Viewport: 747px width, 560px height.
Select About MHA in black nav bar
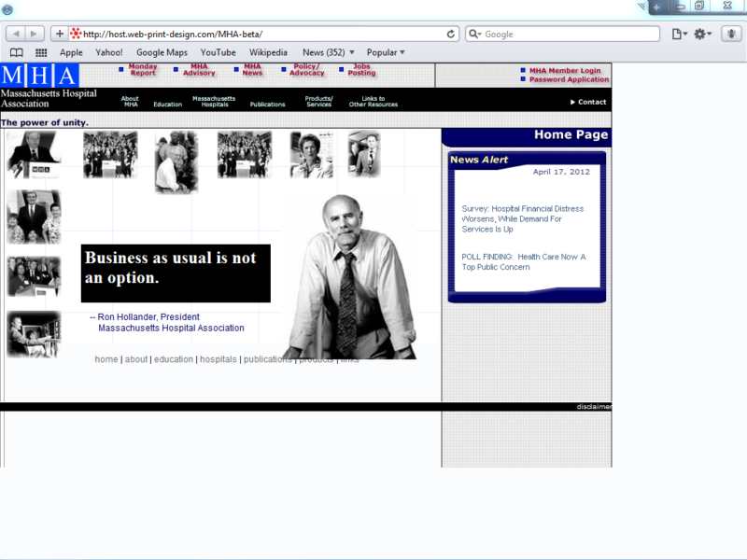130,102
